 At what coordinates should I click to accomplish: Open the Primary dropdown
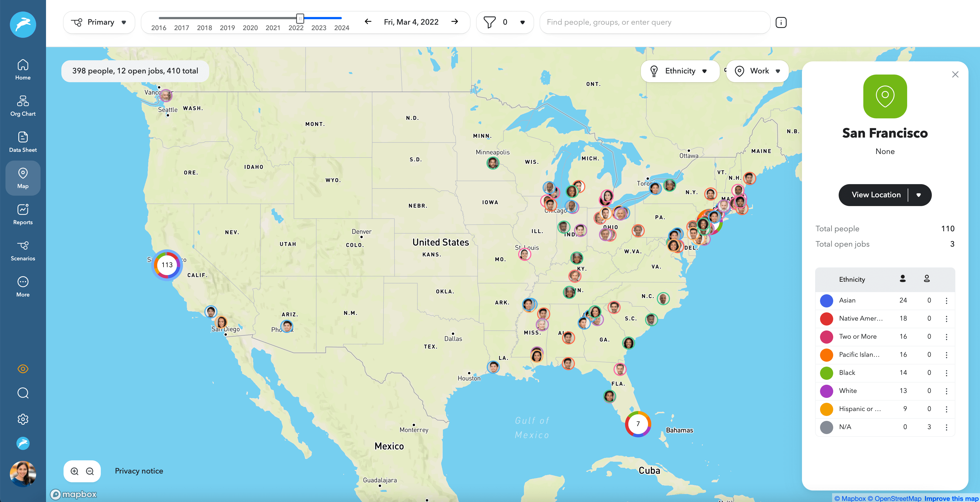coord(99,22)
